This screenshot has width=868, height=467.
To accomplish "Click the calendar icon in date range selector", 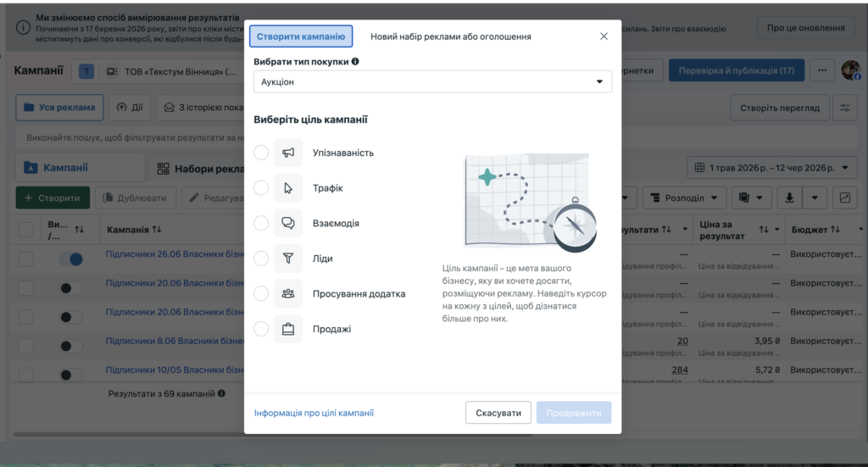I will [699, 168].
